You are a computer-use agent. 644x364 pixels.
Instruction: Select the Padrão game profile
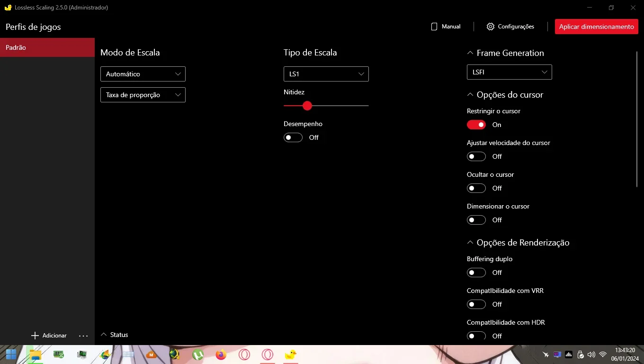[x=47, y=47]
